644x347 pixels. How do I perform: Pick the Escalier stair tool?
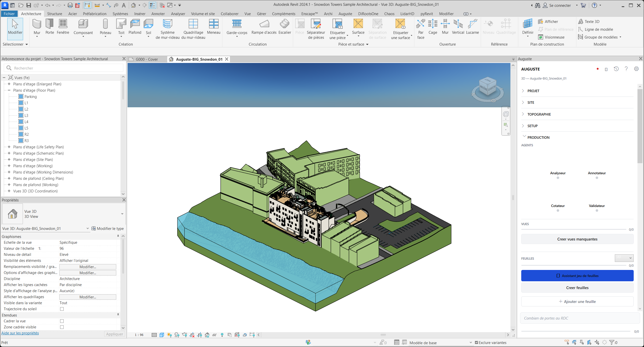pos(285,27)
